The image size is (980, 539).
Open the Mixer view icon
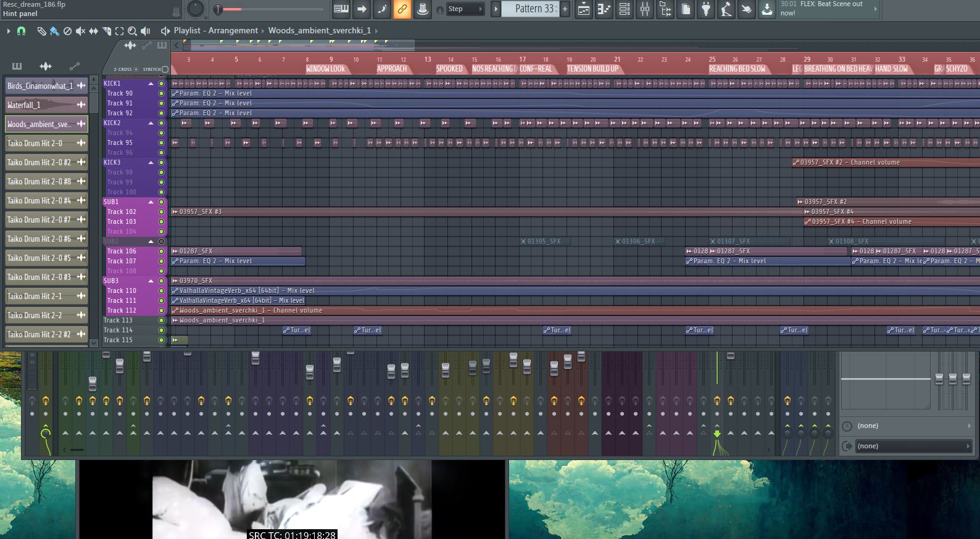point(644,9)
